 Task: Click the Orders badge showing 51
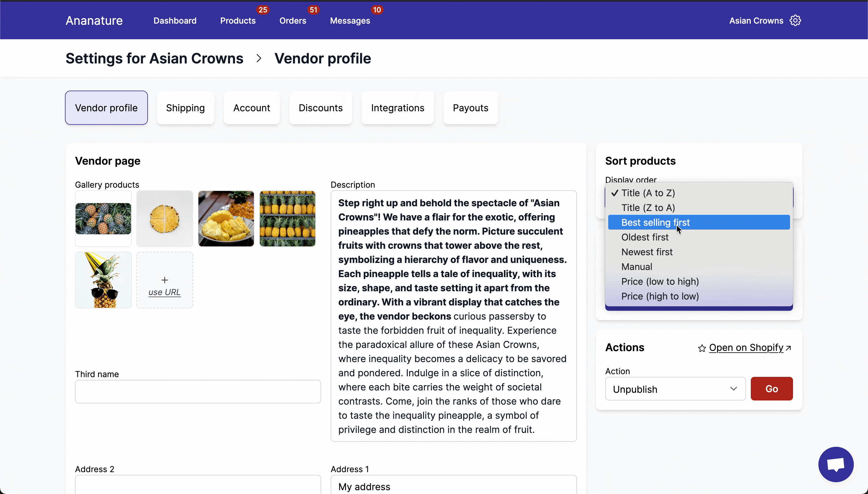click(313, 9)
